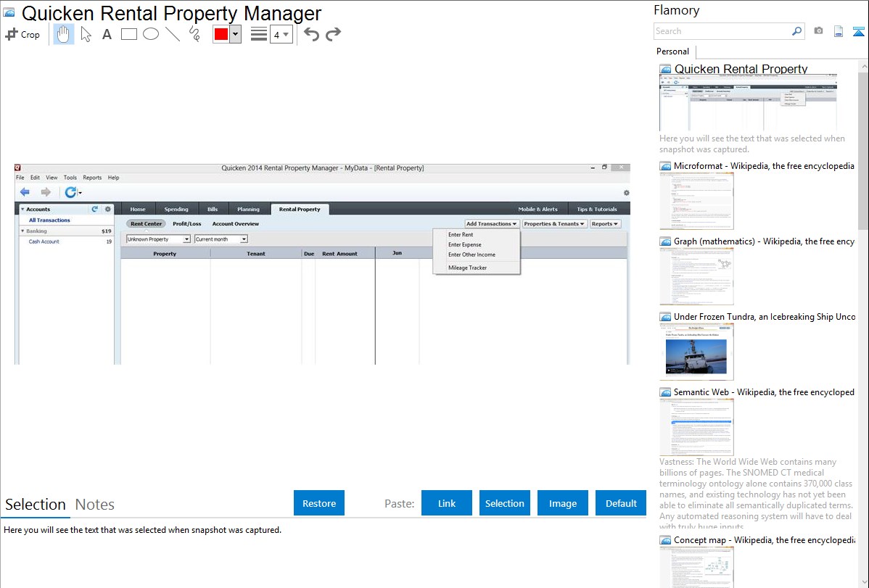The width and height of the screenshot is (869, 588).
Task: Collapse the Banking group
Action: 22,231
